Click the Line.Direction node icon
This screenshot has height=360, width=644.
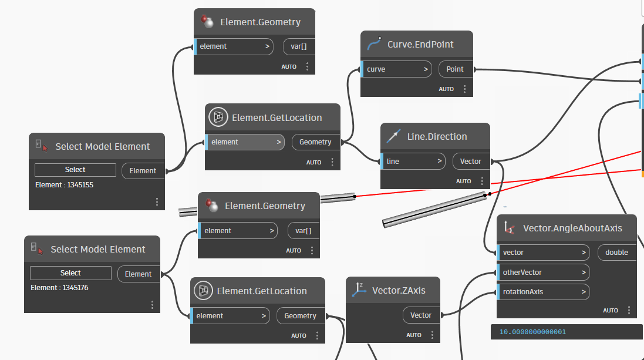pos(393,137)
